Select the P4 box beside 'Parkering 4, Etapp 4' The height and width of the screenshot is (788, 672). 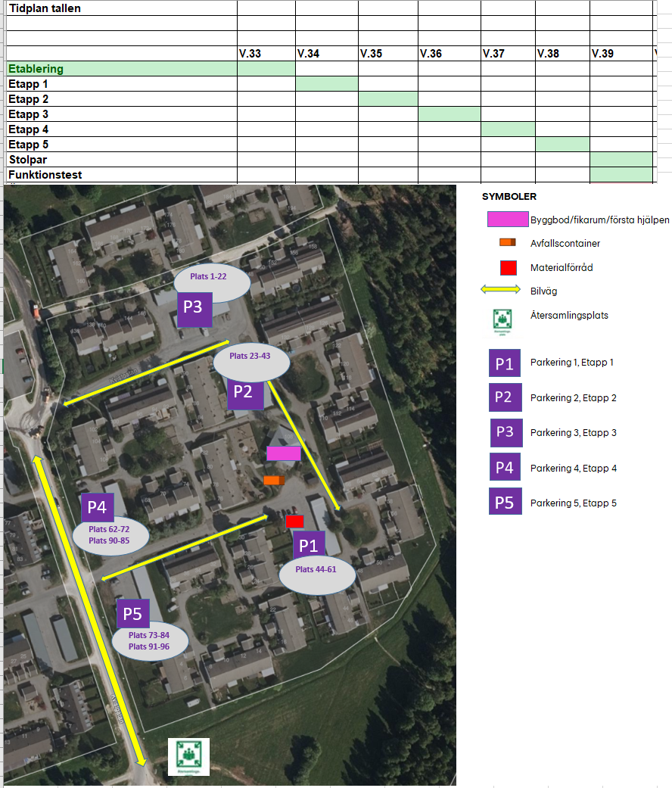coord(505,468)
